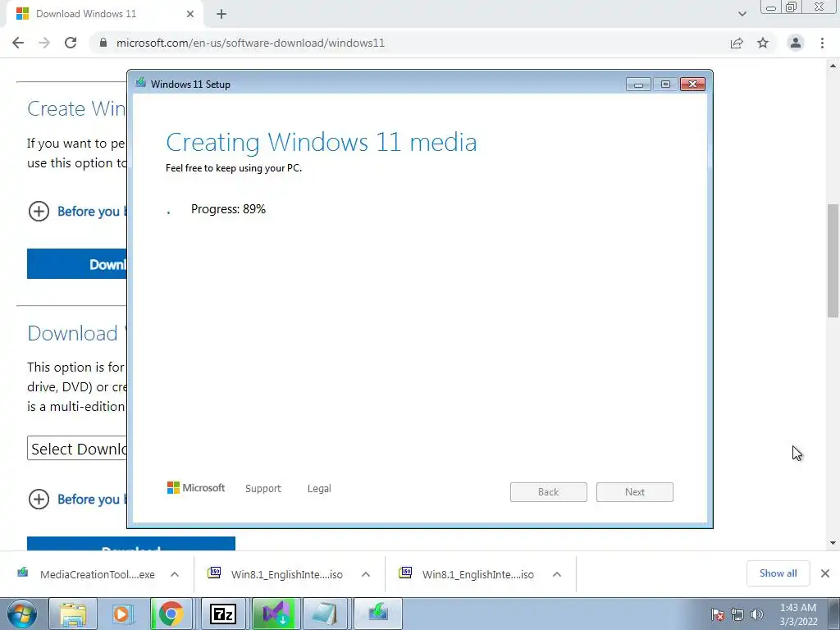
Task: Click Chrome's forward arrow
Action: click(x=44, y=43)
